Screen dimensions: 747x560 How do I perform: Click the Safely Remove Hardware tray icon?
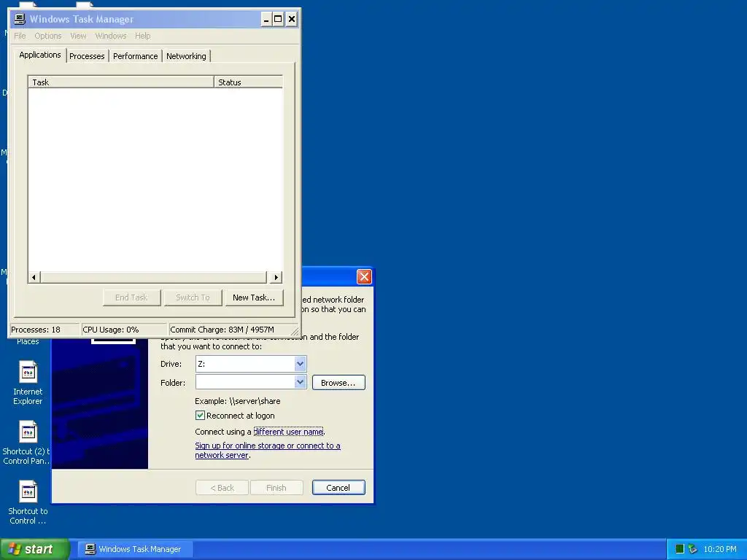pyautogui.click(x=693, y=549)
